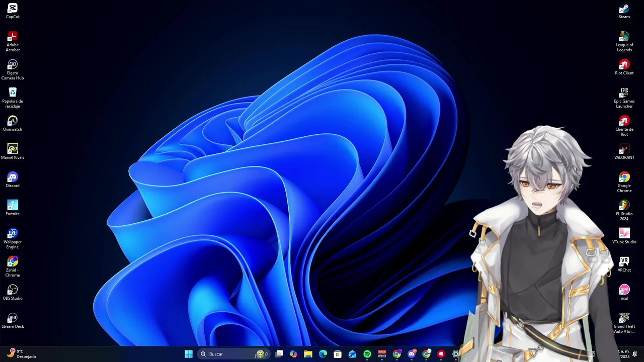The width and height of the screenshot is (644, 362).
Task: Open the Adobe Acrobat desktop icon
Action: coord(13,42)
